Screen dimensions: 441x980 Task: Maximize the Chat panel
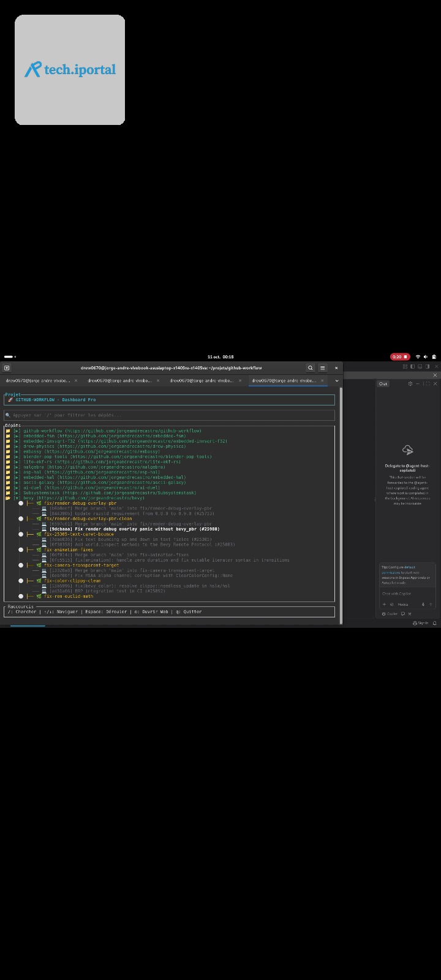[428, 384]
